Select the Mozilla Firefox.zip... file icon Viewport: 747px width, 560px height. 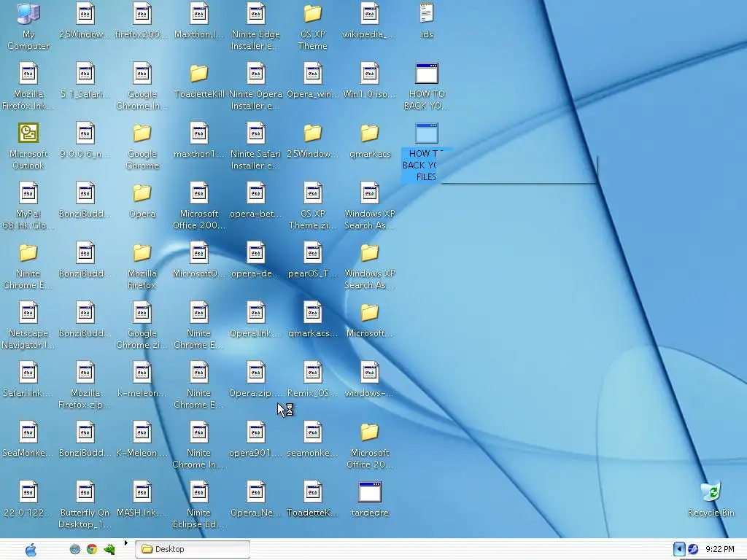coord(85,373)
